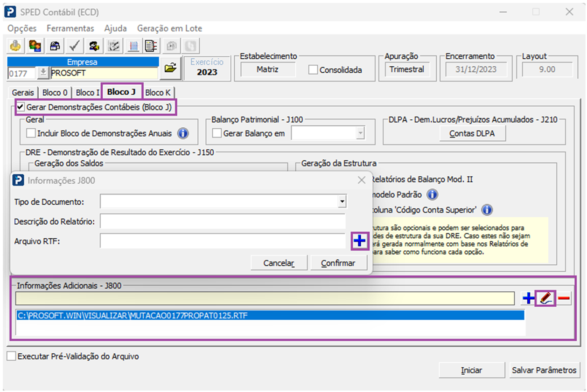Click the blue ruled-sheet toolbar icon
Image resolution: width=587 pixels, height=392 pixels.
point(133,46)
